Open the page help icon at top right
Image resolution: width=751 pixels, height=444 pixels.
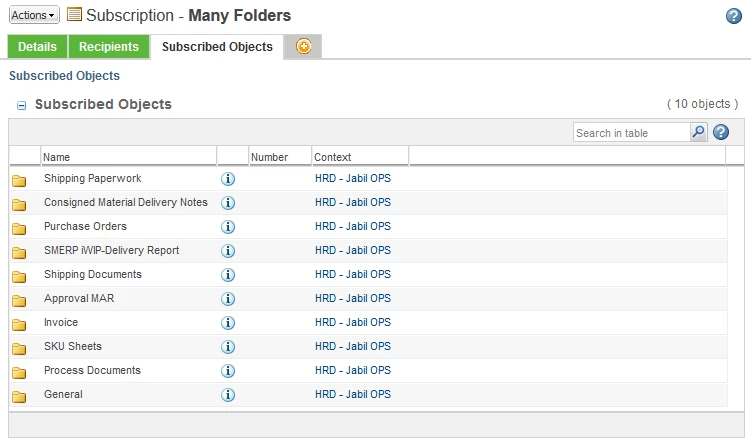(x=733, y=16)
